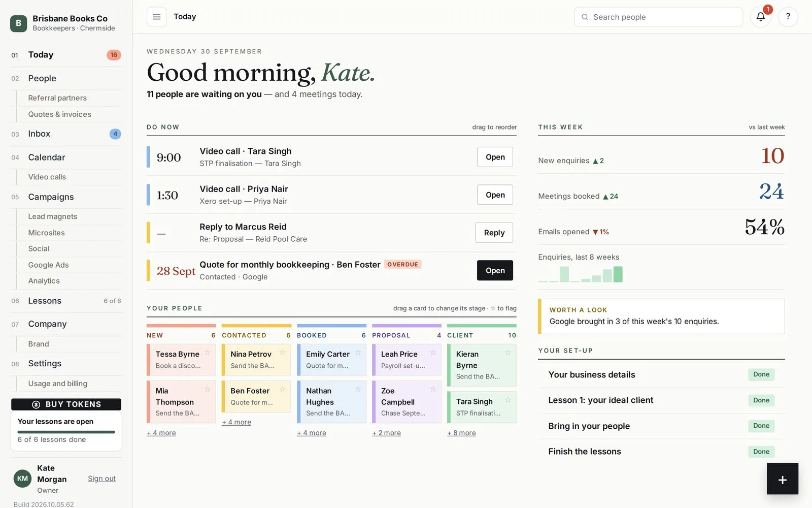Open notifications bell icon
This screenshot has height=508, width=812.
[760, 17]
